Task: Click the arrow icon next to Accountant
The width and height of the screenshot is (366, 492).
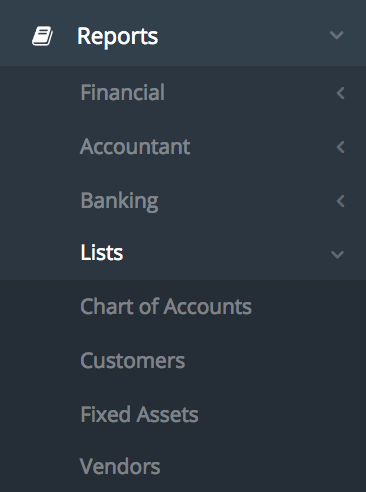Action: (x=340, y=147)
